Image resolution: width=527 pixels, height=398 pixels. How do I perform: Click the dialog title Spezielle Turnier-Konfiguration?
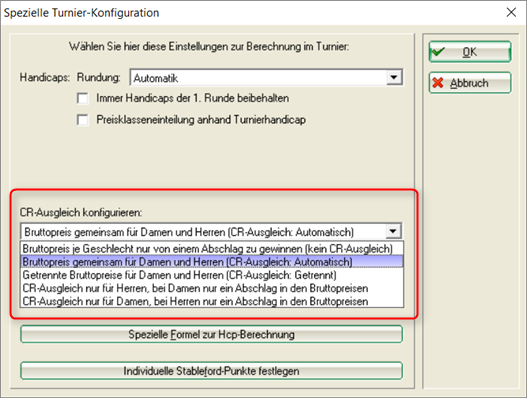pos(81,13)
